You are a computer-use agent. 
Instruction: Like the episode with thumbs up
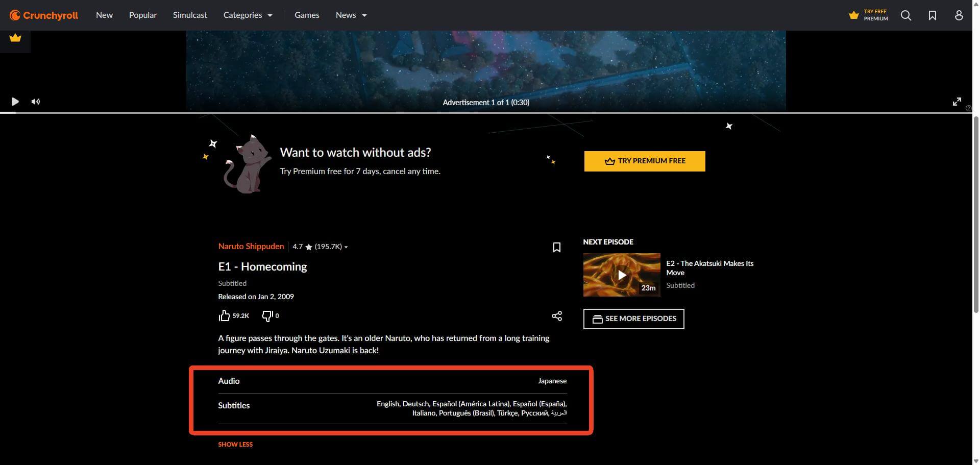(x=224, y=315)
